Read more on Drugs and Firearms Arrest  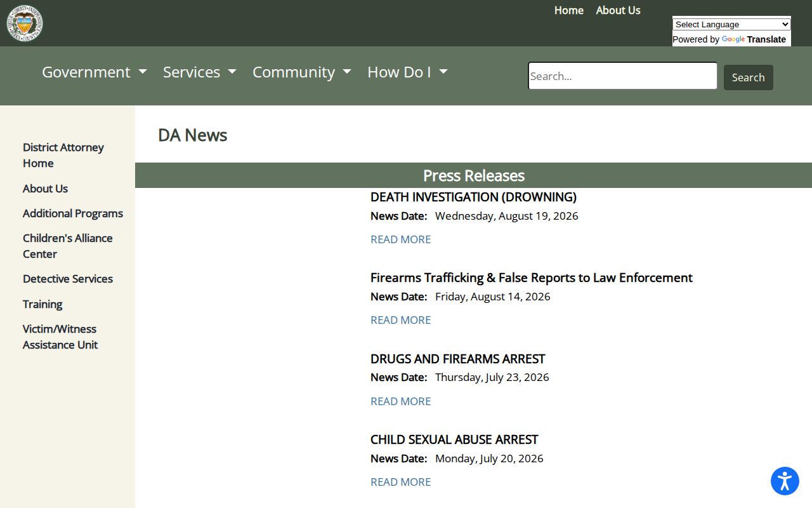pyautogui.click(x=400, y=401)
